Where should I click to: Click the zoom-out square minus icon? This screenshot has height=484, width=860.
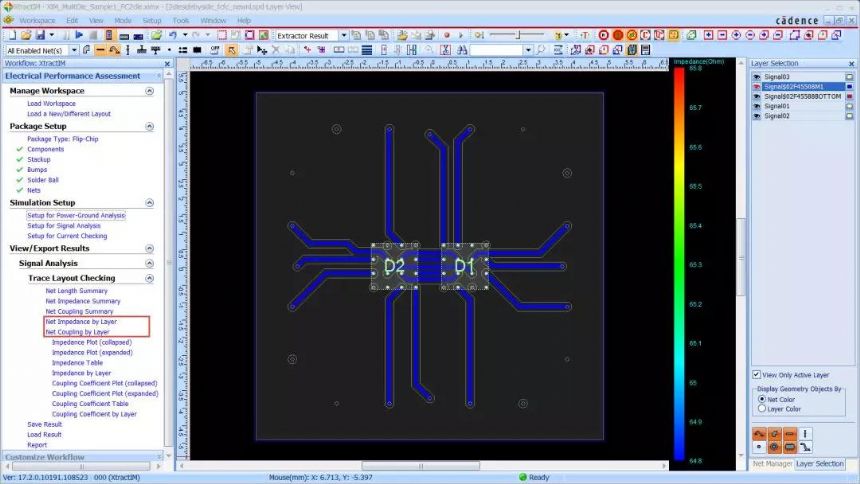coord(722,35)
